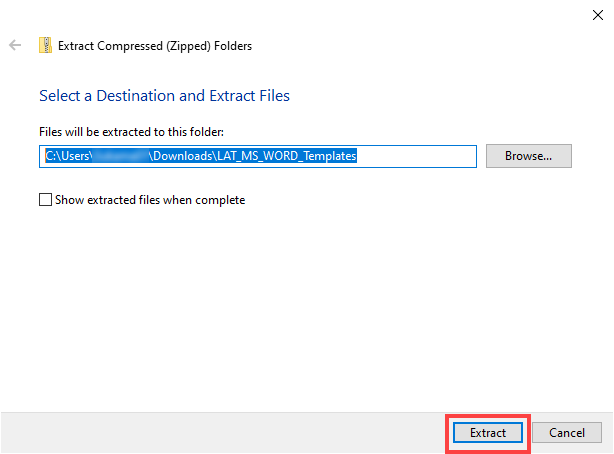The height and width of the screenshot is (454, 614).
Task: Click the 'Extract Compressed (Zipped) Folders' title text
Action: click(x=155, y=45)
